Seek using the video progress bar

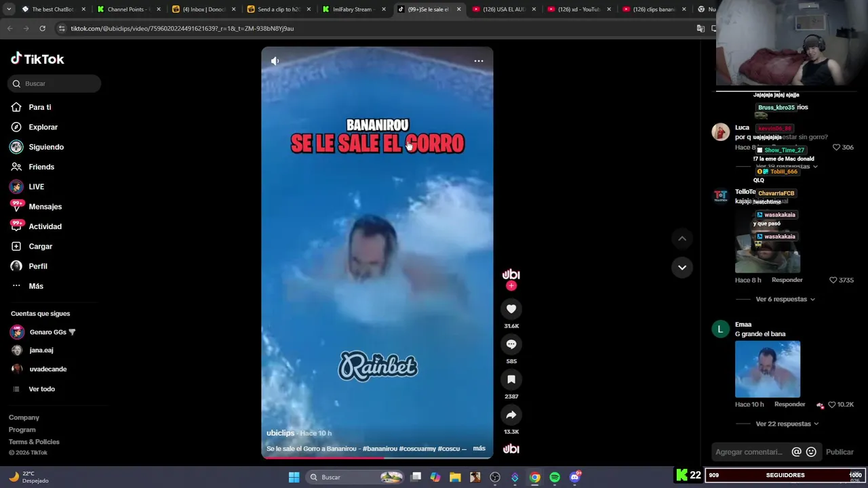[x=377, y=457]
